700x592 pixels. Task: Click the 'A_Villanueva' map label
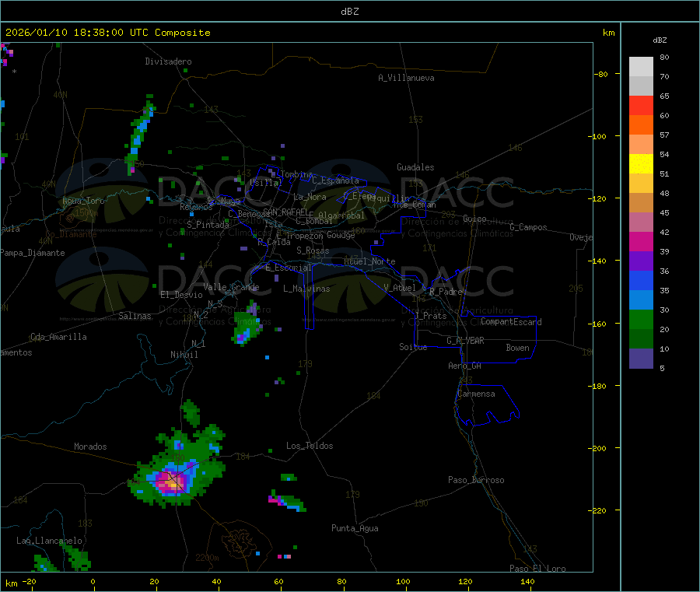(x=406, y=78)
